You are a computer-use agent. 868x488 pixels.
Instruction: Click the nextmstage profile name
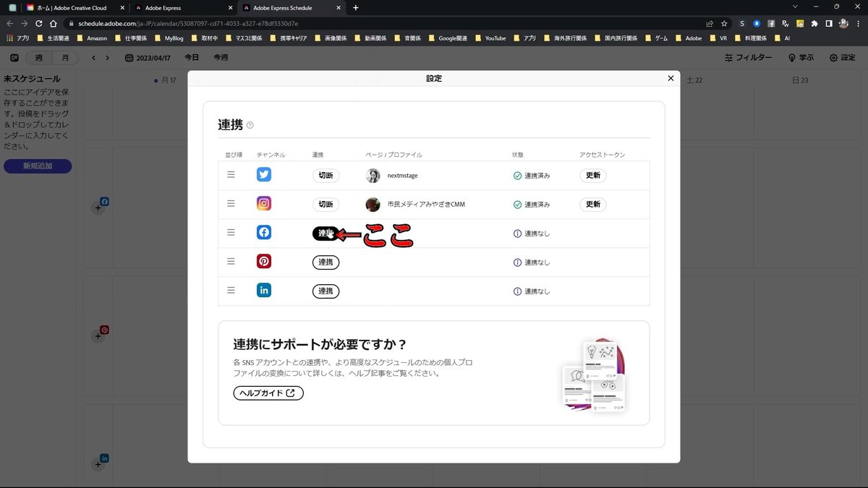coord(402,176)
